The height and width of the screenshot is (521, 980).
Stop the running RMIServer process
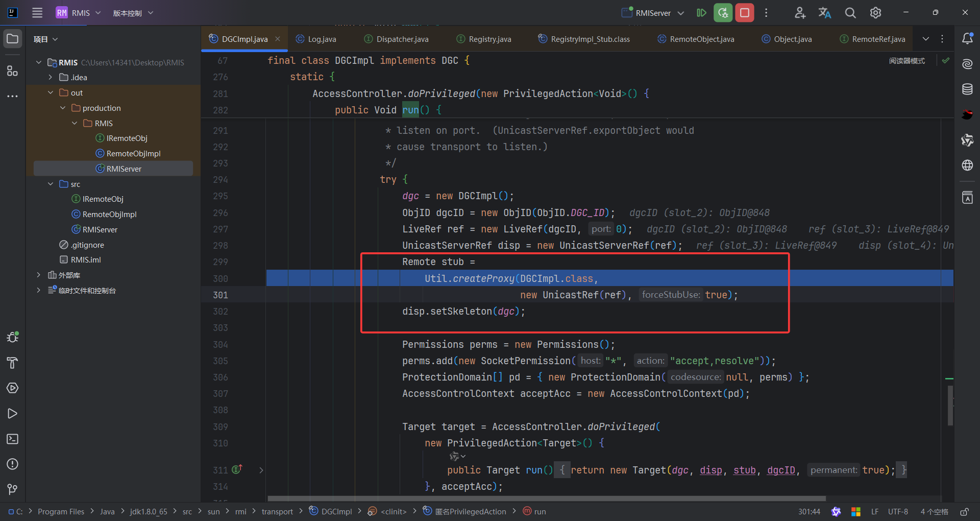click(x=745, y=13)
